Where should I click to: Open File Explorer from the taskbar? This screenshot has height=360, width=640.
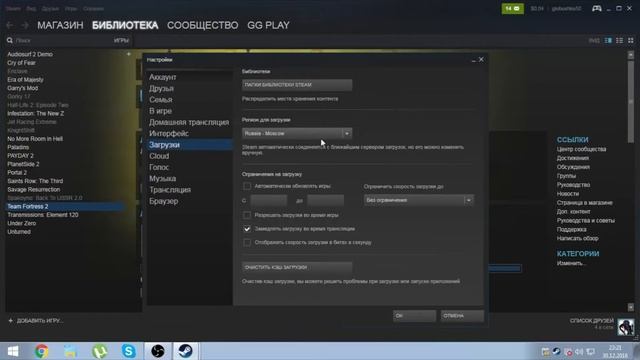tap(70, 351)
